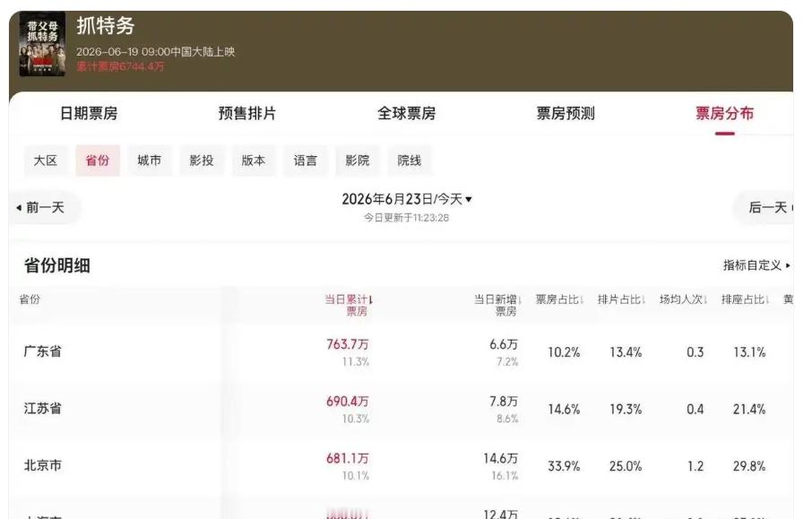This screenshot has height=519, width=812.
Task: Open 指标自定义 metrics customization
Action: pos(756,265)
